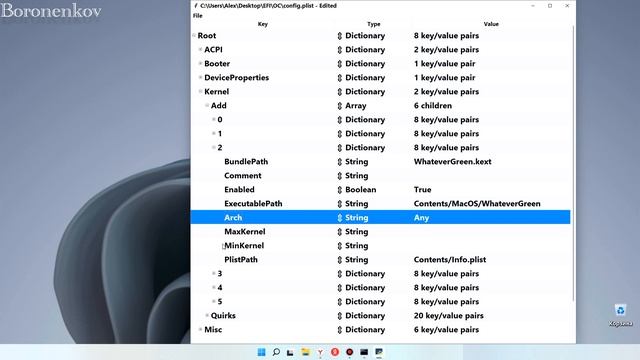Click the '6 key/value pairs' value for Misc
640x360 pixels.
click(x=446, y=329)
